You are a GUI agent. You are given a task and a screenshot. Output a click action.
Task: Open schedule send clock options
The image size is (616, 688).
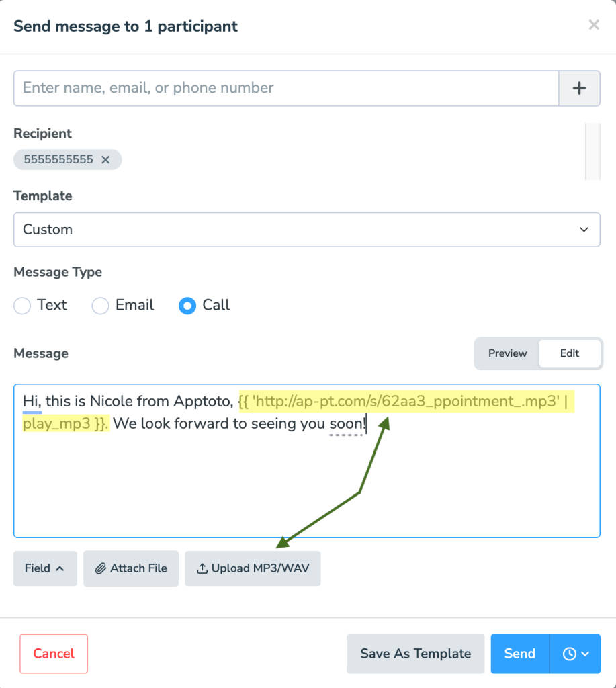pos(570,654)
